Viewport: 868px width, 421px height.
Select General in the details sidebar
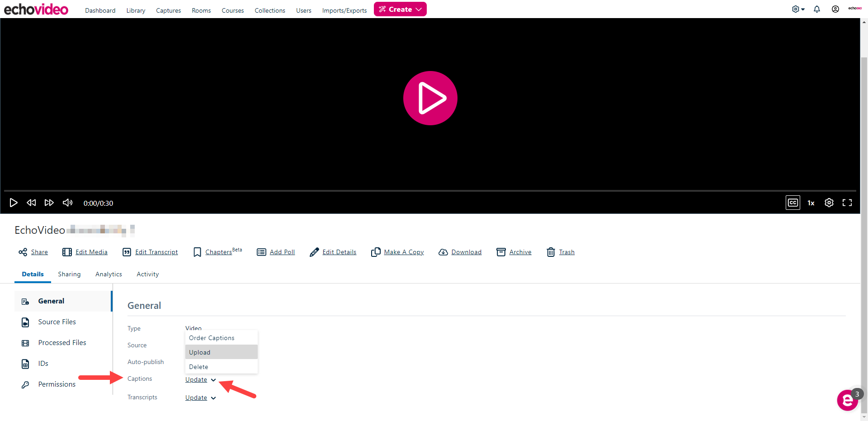tap(63, 301)
